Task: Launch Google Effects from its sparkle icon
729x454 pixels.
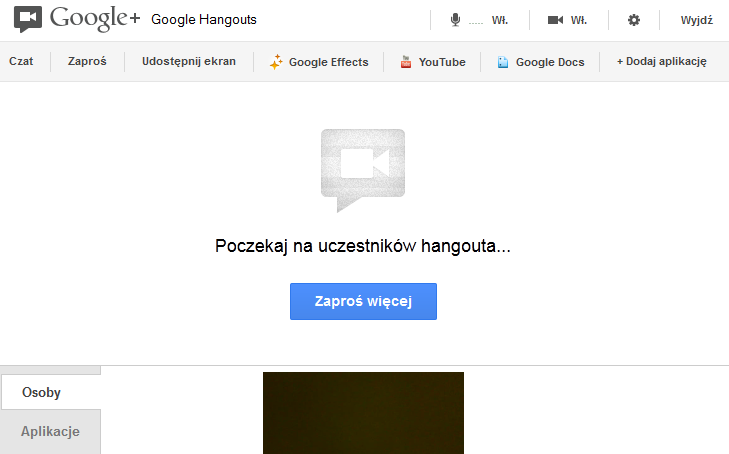Action: pos(277,62)
